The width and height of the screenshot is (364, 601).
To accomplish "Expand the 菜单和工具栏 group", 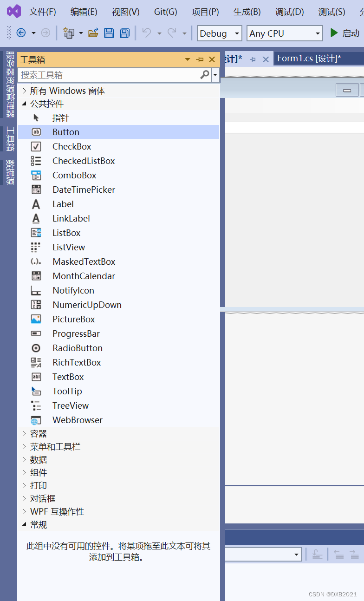I will coord(25,447).
